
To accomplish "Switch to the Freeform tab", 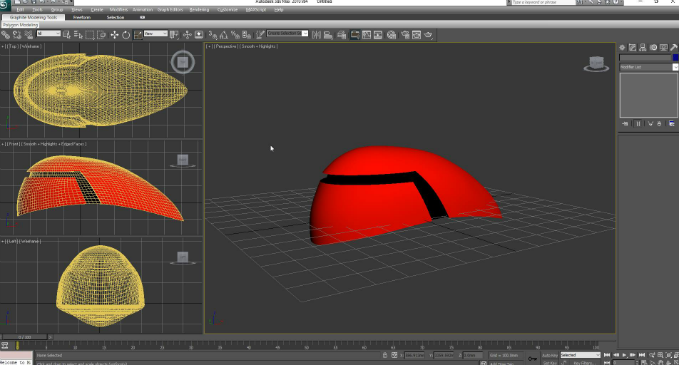I will pyautogui.click(x=82, y=17).
